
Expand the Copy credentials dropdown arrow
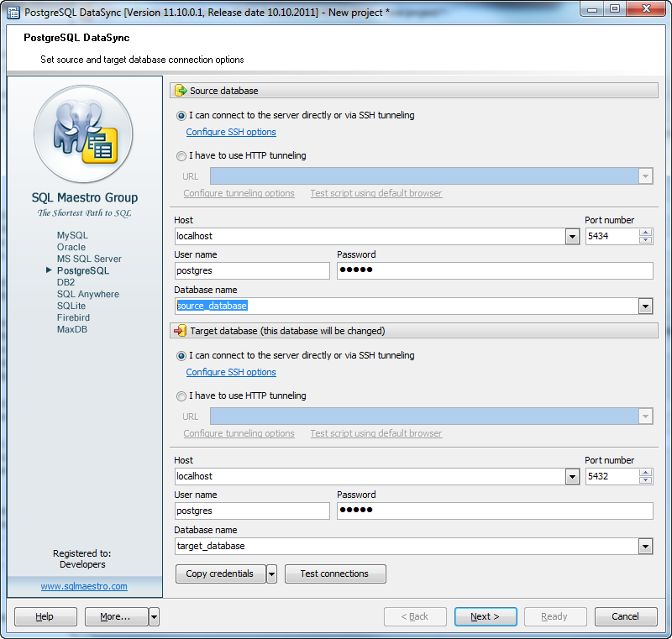pos(271,574)
